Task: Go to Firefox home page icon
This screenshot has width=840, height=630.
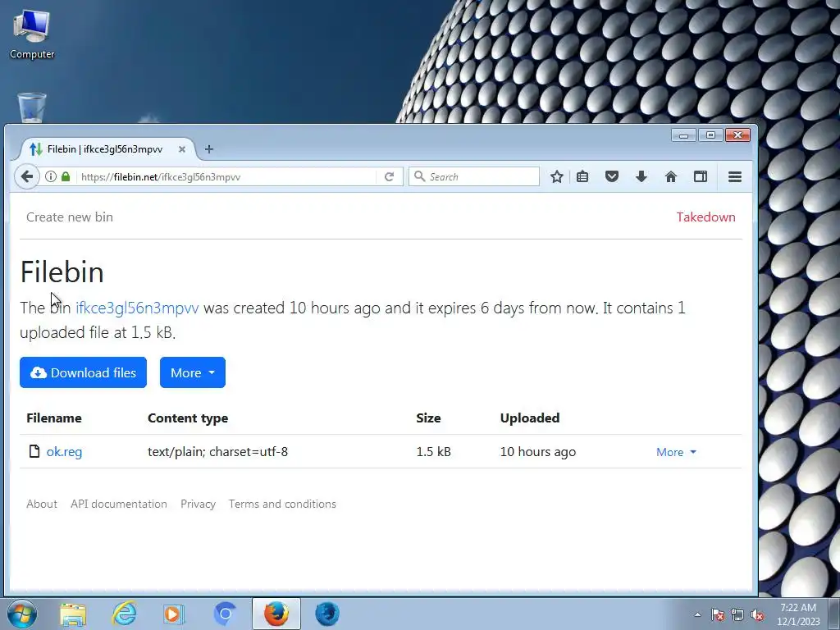Action: [671, 177]
